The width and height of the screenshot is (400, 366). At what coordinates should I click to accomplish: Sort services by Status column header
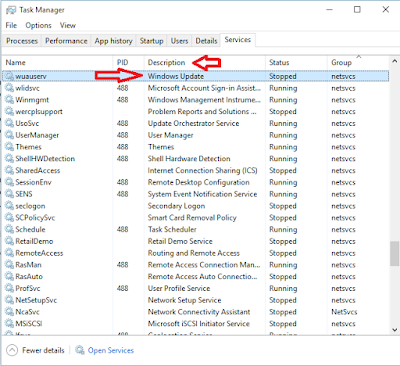[x=296, y=63]
